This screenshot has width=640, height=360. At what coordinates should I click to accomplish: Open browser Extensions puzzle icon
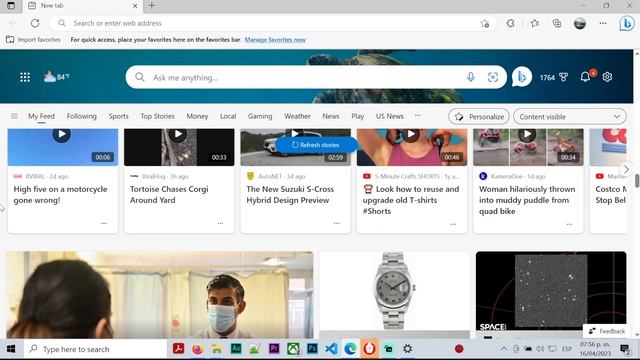(510, 23)
